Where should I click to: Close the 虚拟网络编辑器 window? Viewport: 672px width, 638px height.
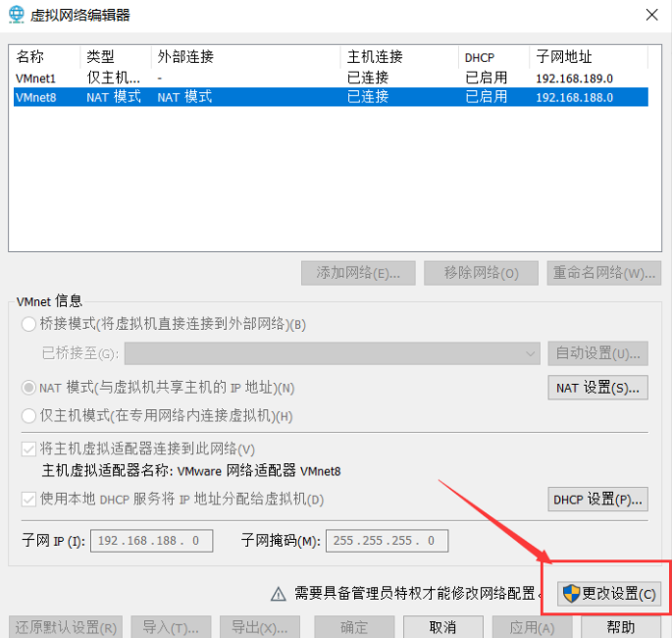[651, 15]
